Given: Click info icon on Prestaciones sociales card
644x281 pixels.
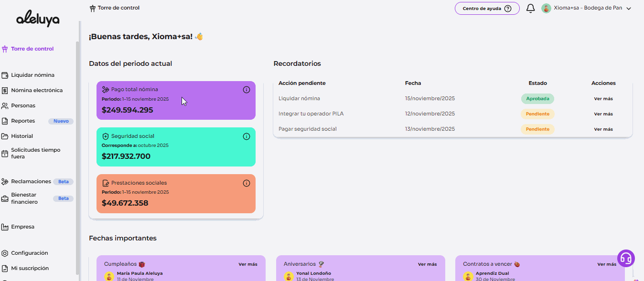Looking at the screenshot, I should 247,183.
